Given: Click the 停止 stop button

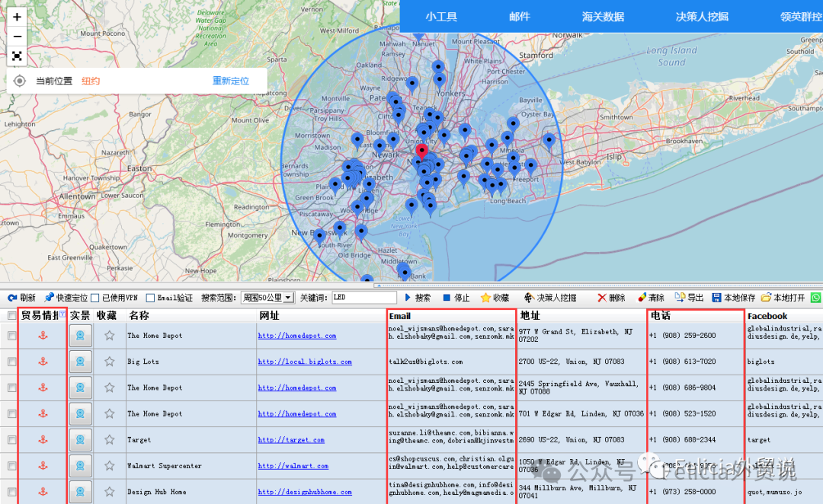Looking at the screenshot, I should tap(456, 298).
